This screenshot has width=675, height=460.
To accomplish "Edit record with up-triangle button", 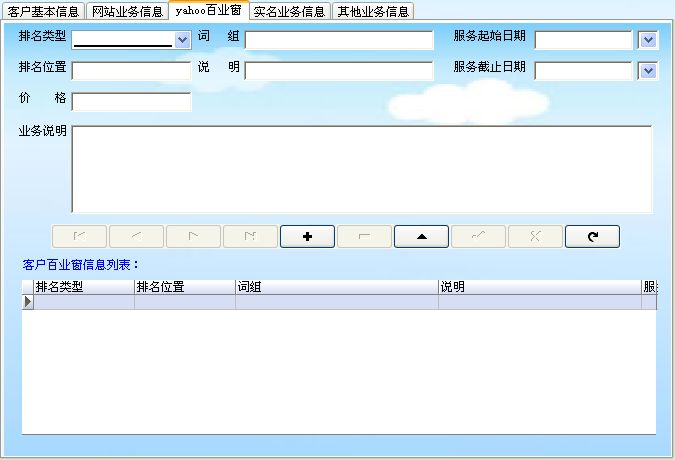I will click(421, 236).
